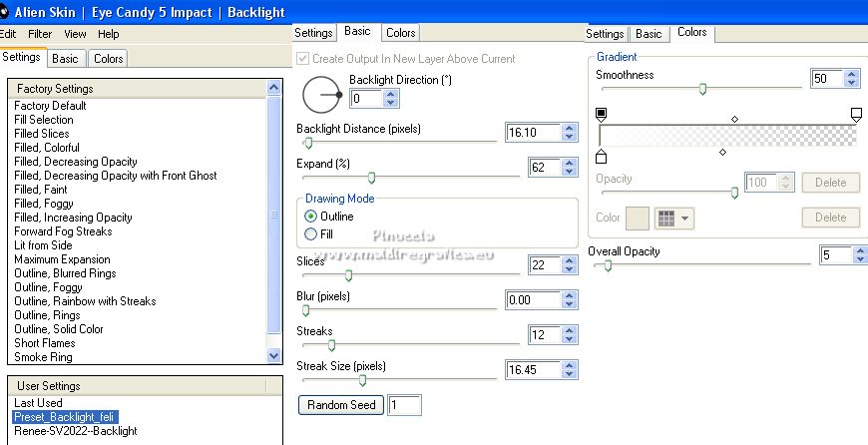Viewport: 868px width, 445px height.
Task: Click the gradient preview bar
Action: [728, 136]
